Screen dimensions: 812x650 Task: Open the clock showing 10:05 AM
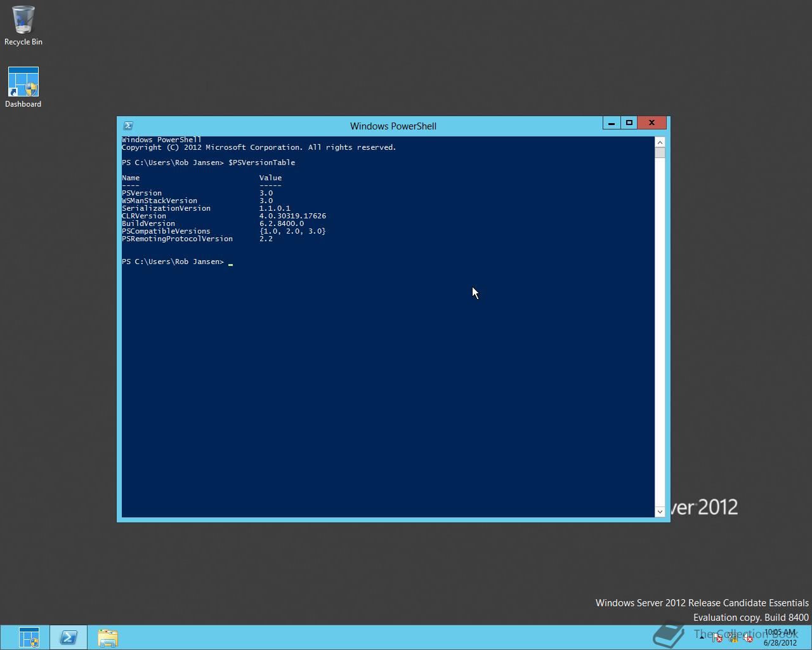pos(780,637)
